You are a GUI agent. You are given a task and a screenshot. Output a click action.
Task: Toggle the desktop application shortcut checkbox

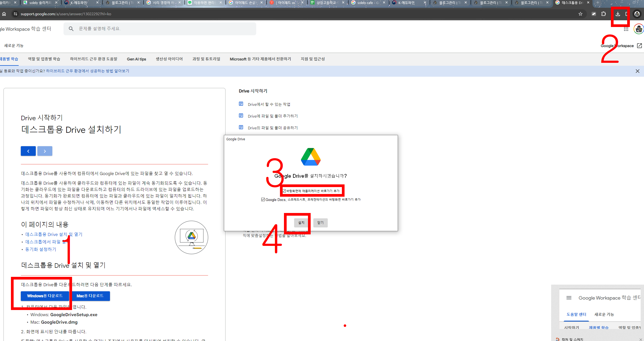click(284, 191)
